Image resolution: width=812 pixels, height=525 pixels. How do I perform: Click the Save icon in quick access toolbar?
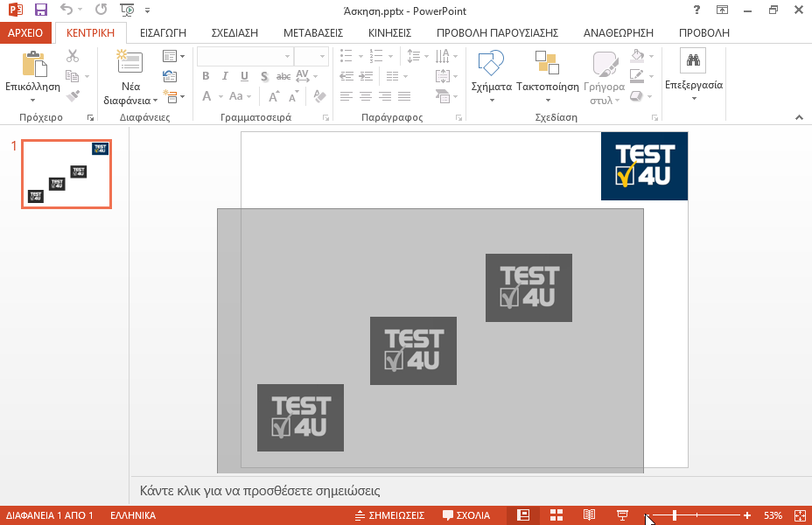click(x=40, y=10)
